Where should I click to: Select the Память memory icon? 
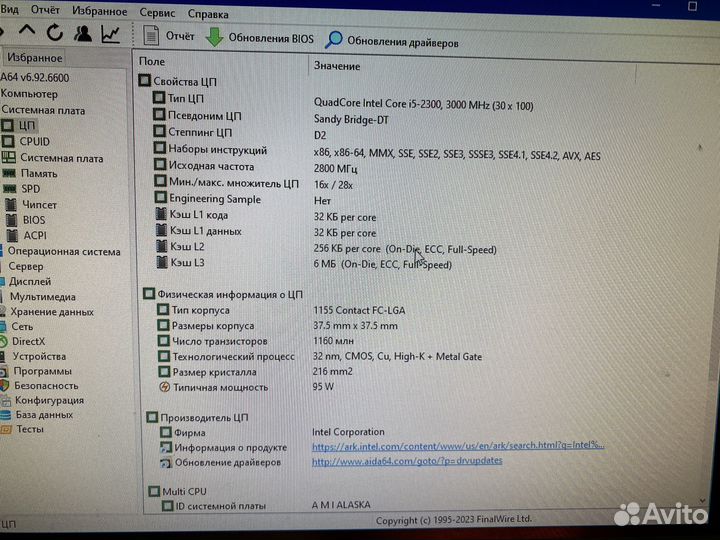coord(9,173)
